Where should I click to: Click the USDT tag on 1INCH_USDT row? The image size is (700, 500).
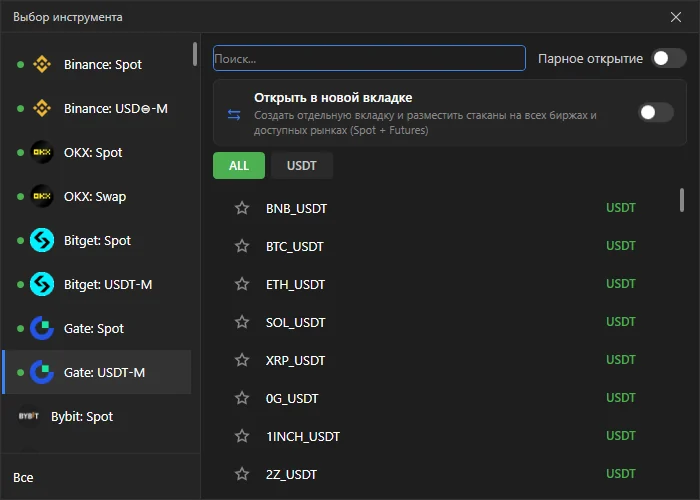[x=621, y=435]
